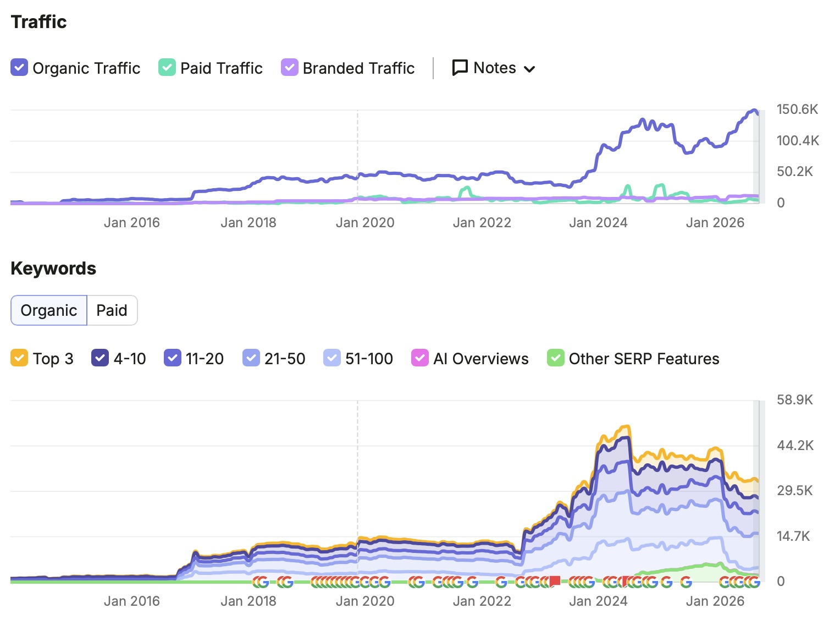Hide the Top 3 keywords series

pos(19,358)
